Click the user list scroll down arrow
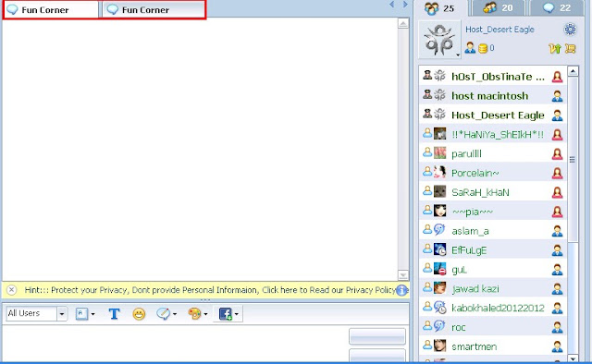592x364 pixels. (573, 358)
